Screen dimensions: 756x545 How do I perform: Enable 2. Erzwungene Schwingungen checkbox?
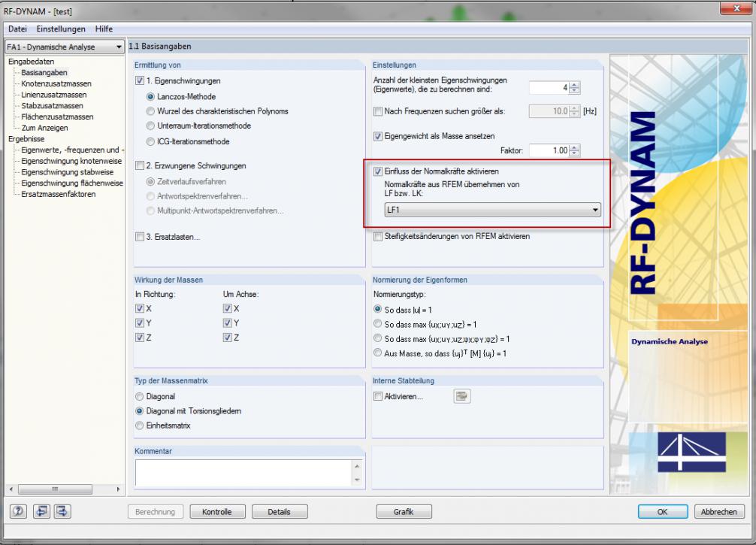pyautogui.click(x=140, y=165)
